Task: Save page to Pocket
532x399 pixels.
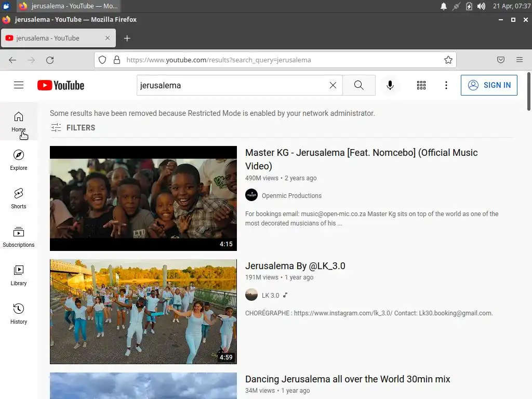Action: click(501, 60)
